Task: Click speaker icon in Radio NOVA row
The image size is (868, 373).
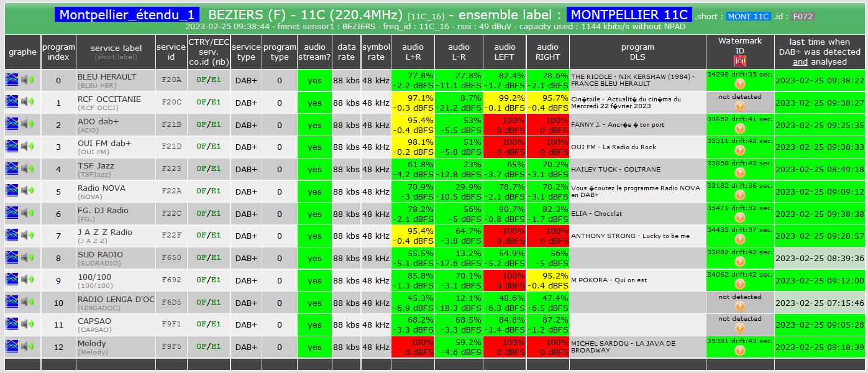Action: tap(27, 191)
